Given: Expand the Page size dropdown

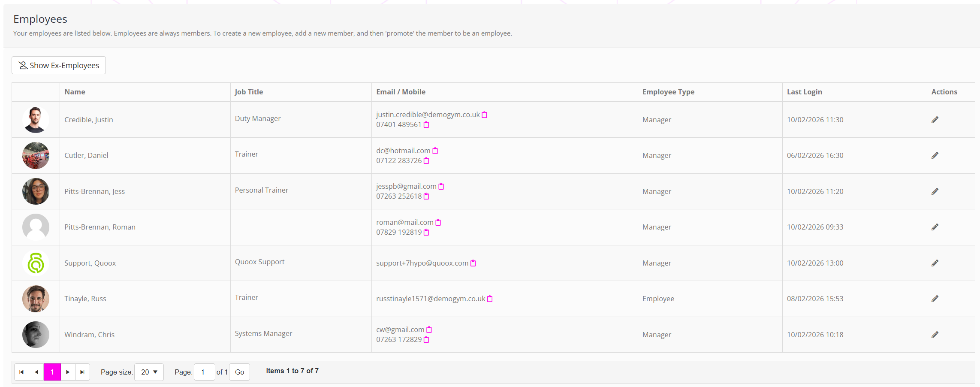Looking at the screenshot, I should click(149, 372).
